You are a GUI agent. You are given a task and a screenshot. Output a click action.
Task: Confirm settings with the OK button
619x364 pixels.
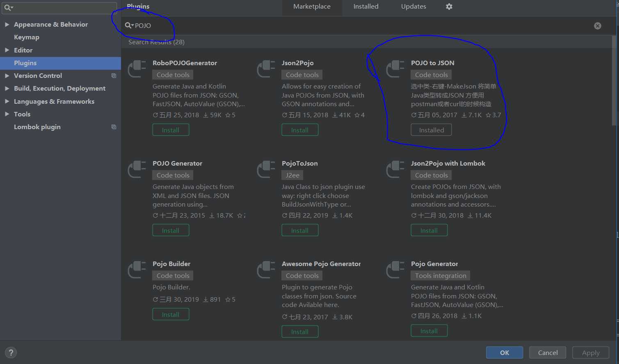point(505,353)
